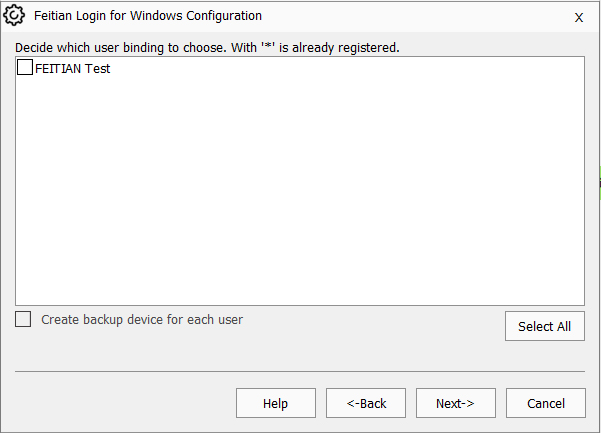The height and width of the screenshot is (433, 601).
Task: Click the asterisk in the instruction sentence
Action: 268,46
